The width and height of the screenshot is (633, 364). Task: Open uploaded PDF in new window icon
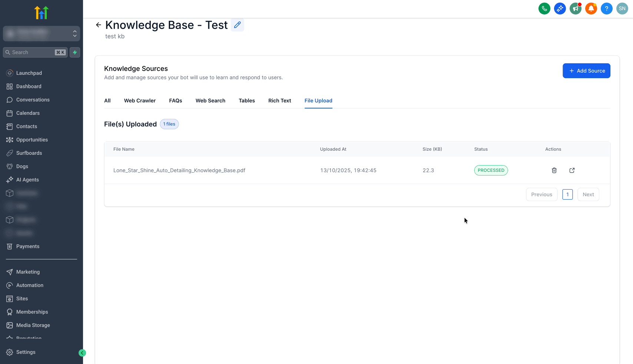(572, 170)
